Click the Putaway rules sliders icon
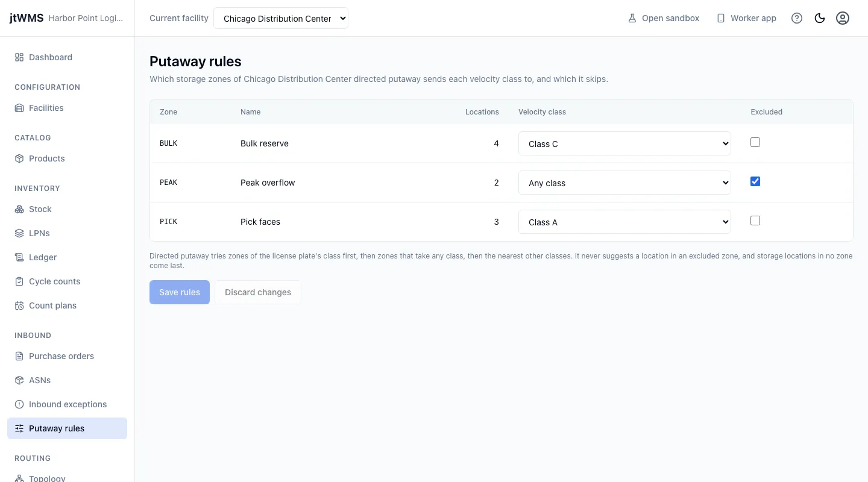The height and width of the screenshot is (482, 868). (19, 428)
